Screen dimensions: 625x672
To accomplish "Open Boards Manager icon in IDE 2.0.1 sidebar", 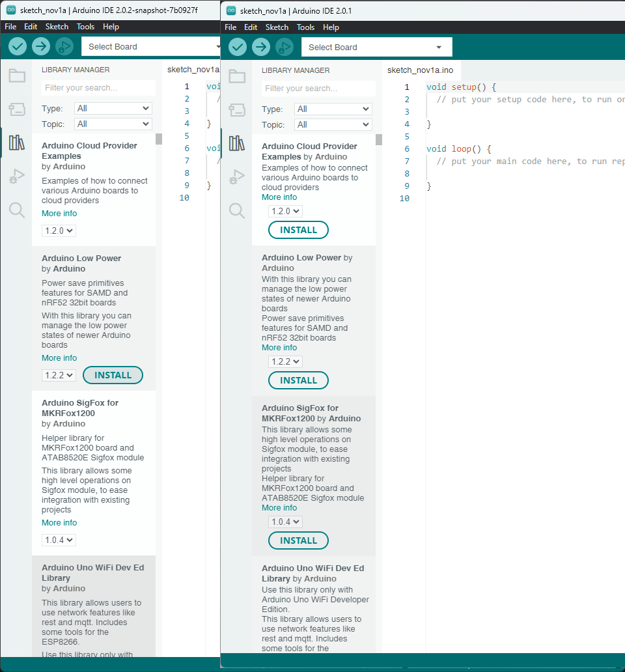I will pyautogui.click(x=237, y=109).
